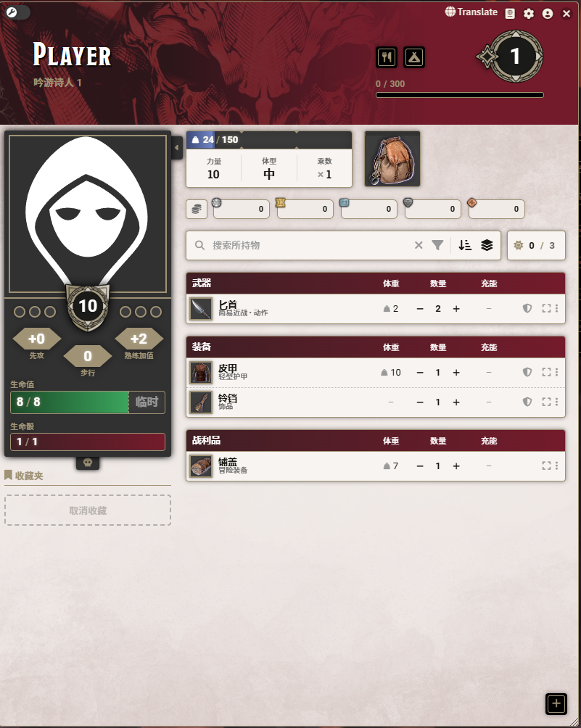Click the sort order icon in search bar
The image size is (581, 728).
click(x=465, y=245)
